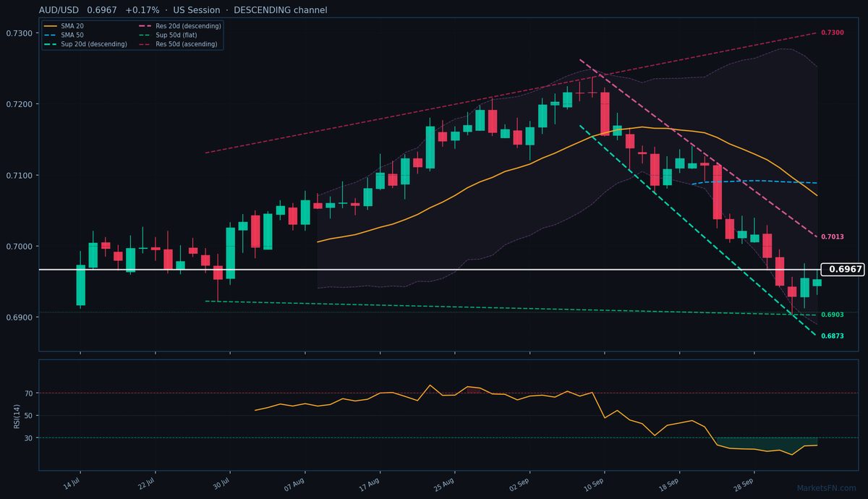Screen dimensions: 868x499
Task: Click Sup 50d (flat) legend entry
Action: [169, 35]
